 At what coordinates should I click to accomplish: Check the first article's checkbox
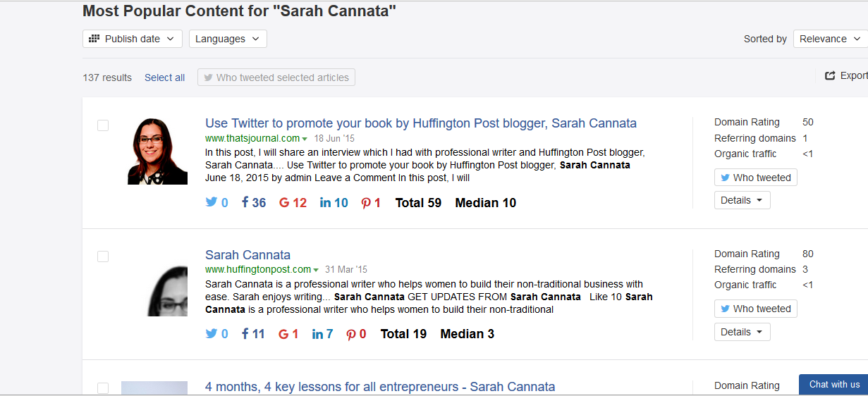[x=103, y=125]
